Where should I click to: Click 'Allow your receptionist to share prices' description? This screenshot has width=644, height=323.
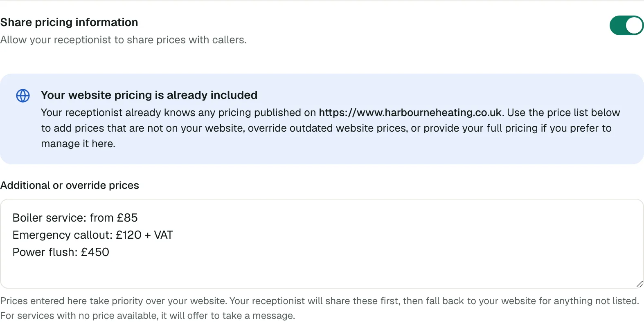coord(123,40)
